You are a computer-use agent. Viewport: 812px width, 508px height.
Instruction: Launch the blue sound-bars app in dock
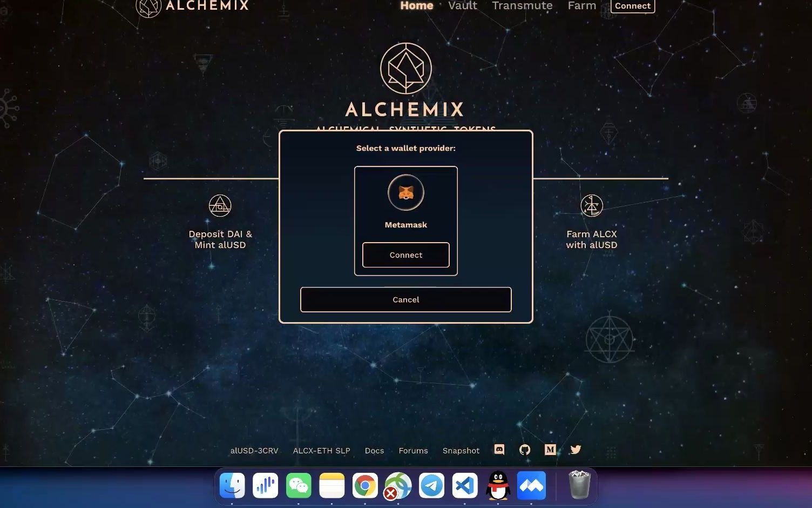click(265, 485)
